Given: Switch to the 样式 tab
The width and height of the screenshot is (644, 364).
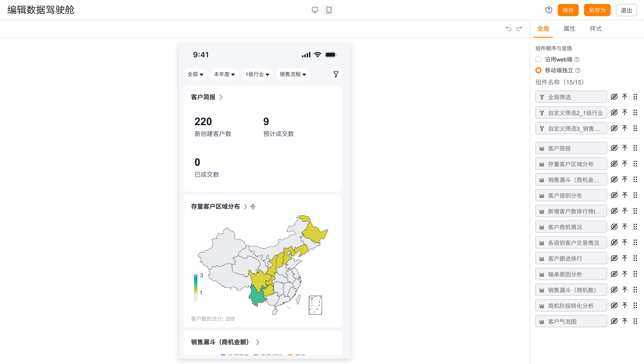Looking at the screenshot, I should [x=595, y=29].
